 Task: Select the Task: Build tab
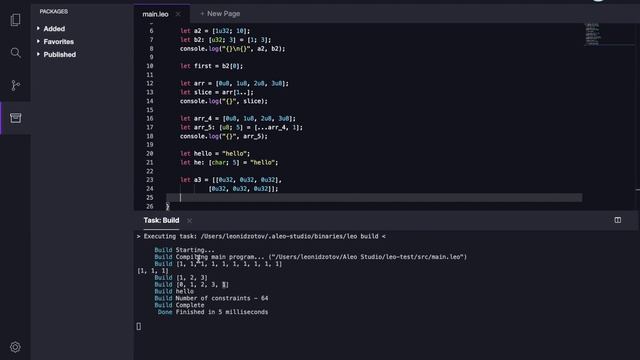click(161, 220)
